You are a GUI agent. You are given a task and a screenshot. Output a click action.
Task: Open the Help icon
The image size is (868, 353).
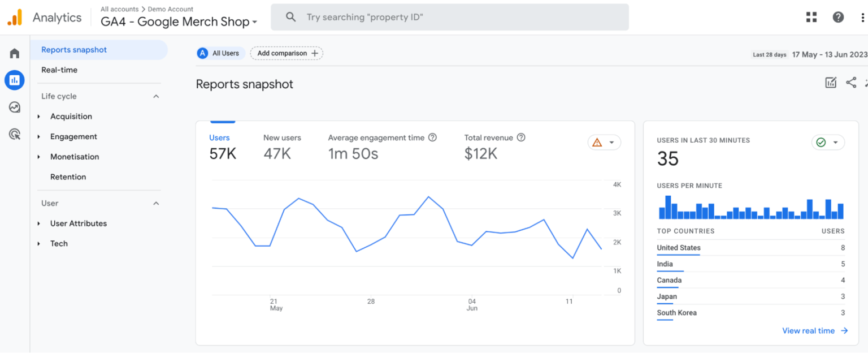pyautogui.click(x=837, y=17)
